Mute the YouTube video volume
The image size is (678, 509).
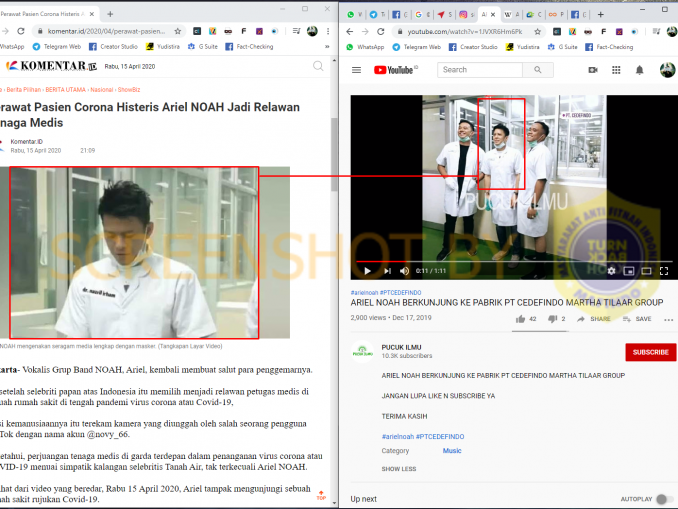[x=404, y=271]
